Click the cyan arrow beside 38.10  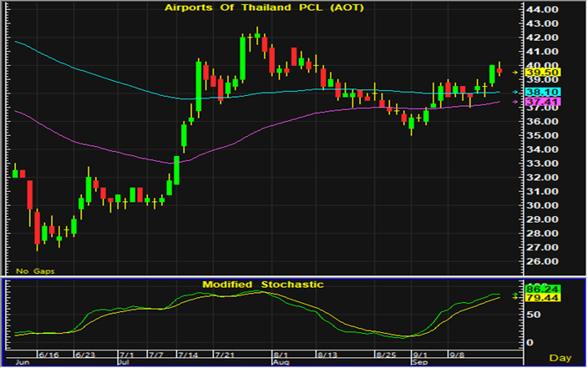(x=514, y=92)
